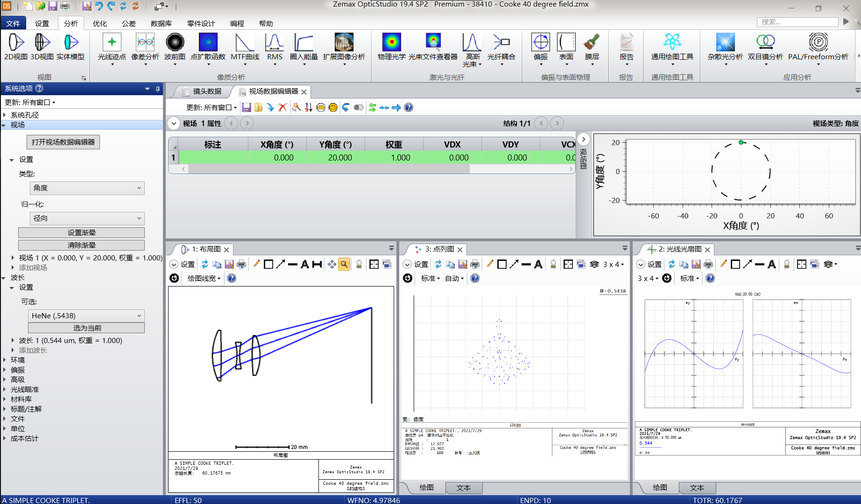Open the 3D视图 viewer

click(x=42, y=47)
